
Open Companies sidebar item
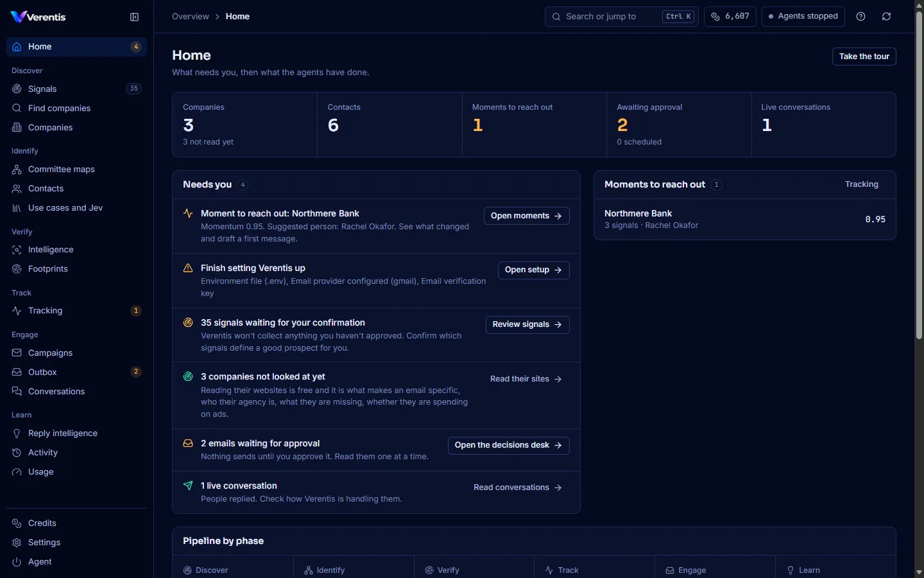click(x=76, y=127)
